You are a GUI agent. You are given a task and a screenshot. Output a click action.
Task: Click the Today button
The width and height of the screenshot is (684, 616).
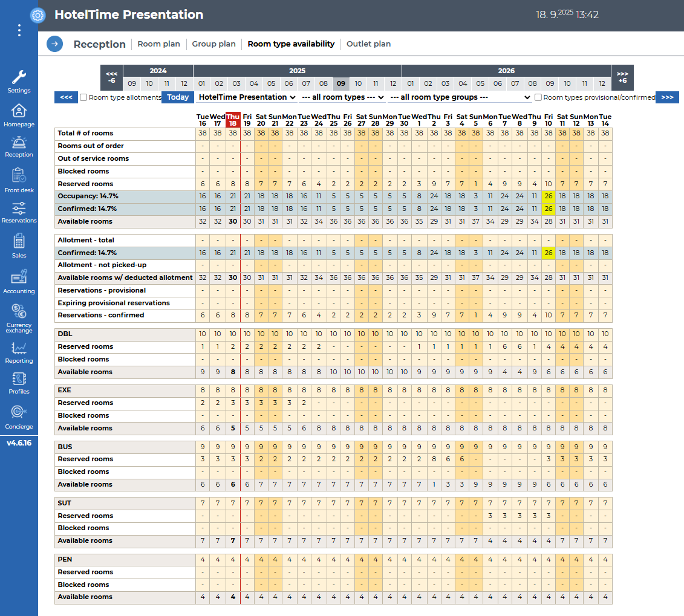[178, 97]
